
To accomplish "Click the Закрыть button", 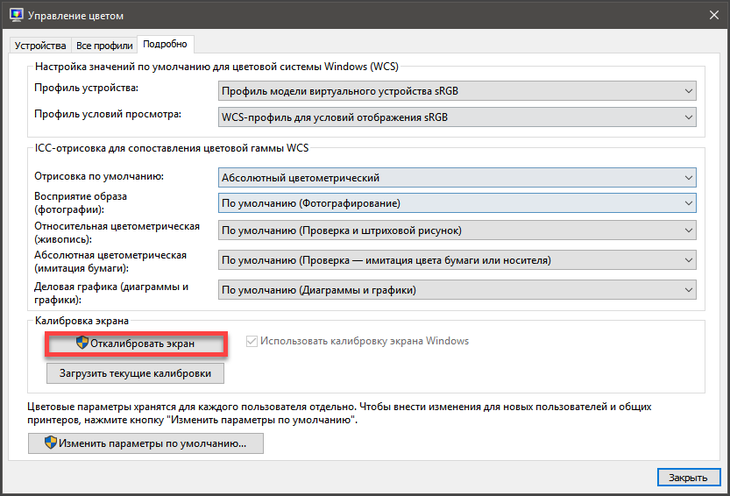I will [689, 477].
